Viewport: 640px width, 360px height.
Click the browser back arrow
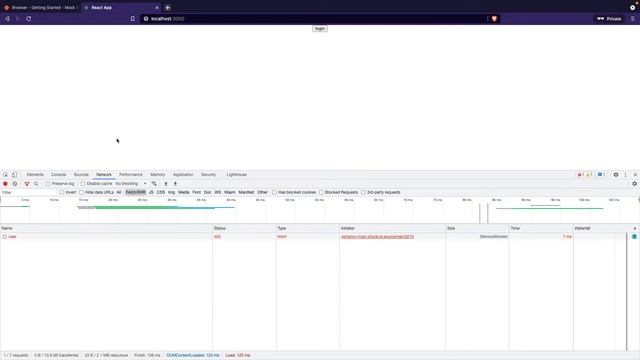[7, 19]
